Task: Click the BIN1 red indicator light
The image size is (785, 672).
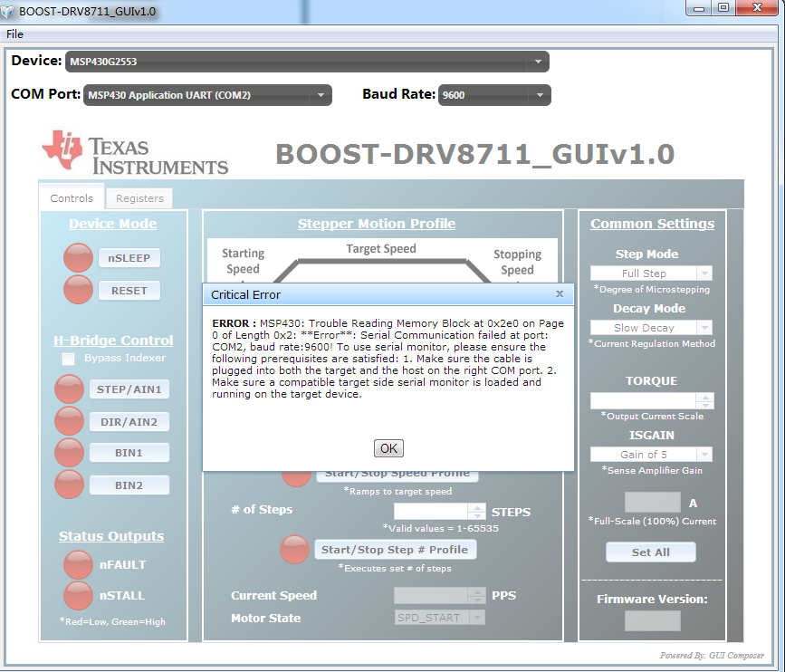Action: pyautogui.click(x=69, y=453)
